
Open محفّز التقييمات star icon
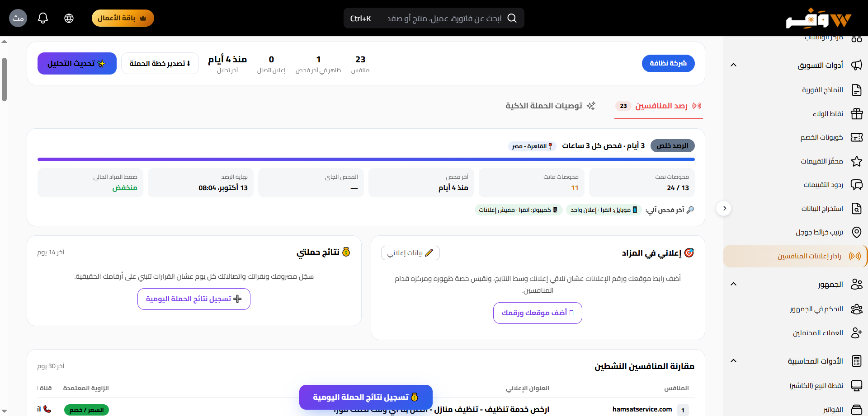point(857,161)
